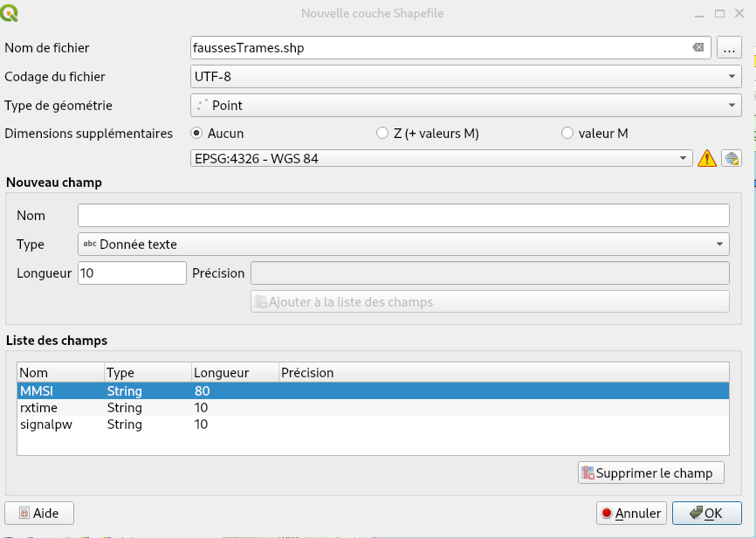Viewport: 756px width, 538px height.
Task: Open the CRS selector globe icon
Action: click(x=731, y=158)
